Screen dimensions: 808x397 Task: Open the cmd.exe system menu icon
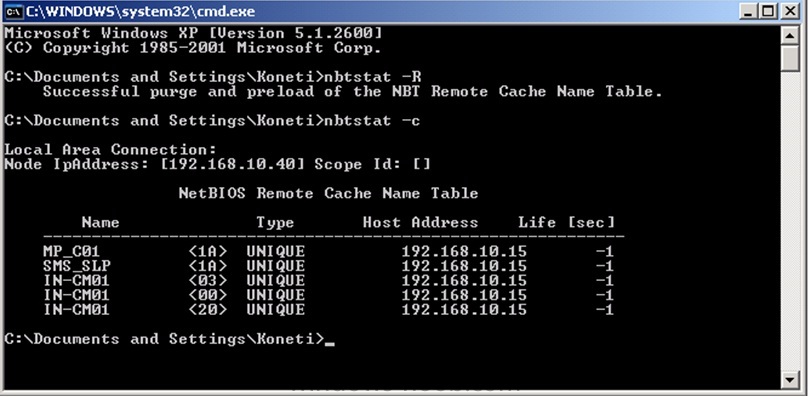pyautogui.click(x=14, y=11)
